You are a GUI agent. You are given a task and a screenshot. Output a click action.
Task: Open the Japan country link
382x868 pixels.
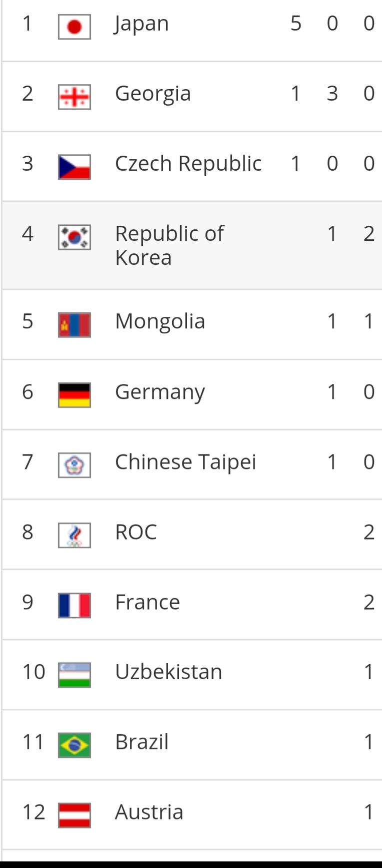pos(142,24)
